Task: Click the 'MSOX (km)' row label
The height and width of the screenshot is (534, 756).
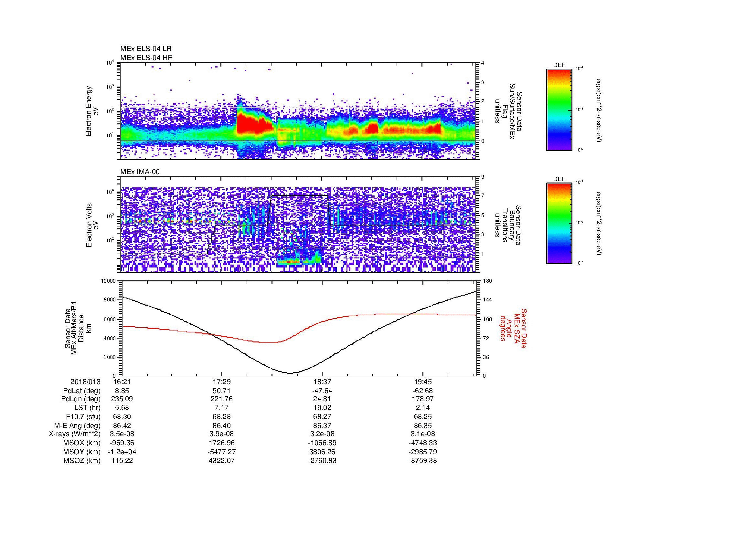Action: [x=82, y=443]
